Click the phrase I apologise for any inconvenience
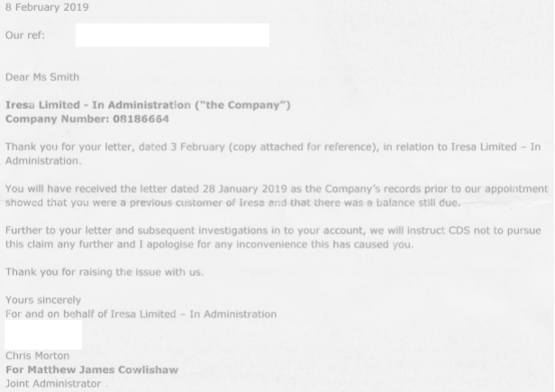 223,245
